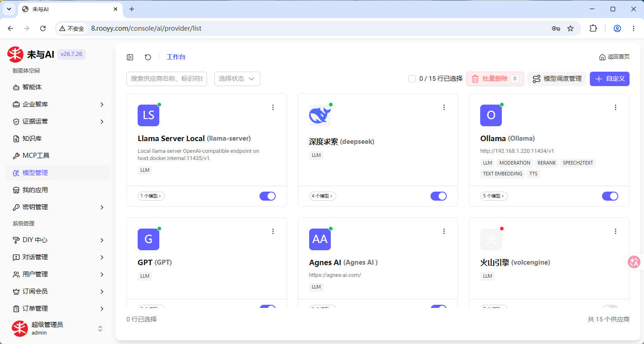This screenshot has width=644, height=344.
Task: Expand the 用户管理 sidebar menu
Action: [58, 274]
